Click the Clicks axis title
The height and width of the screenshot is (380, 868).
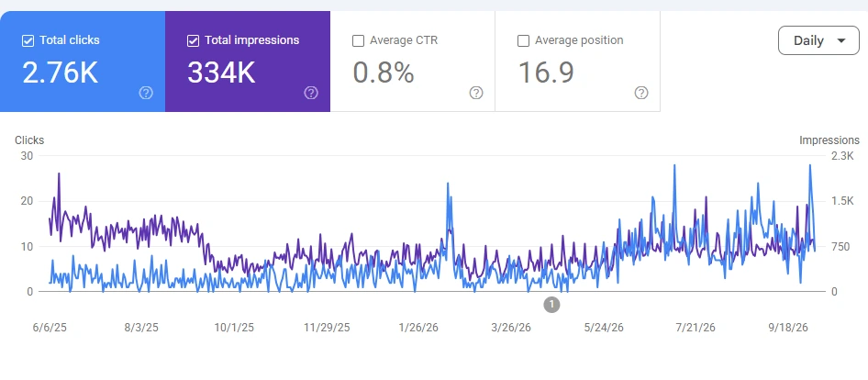(29, 140)
